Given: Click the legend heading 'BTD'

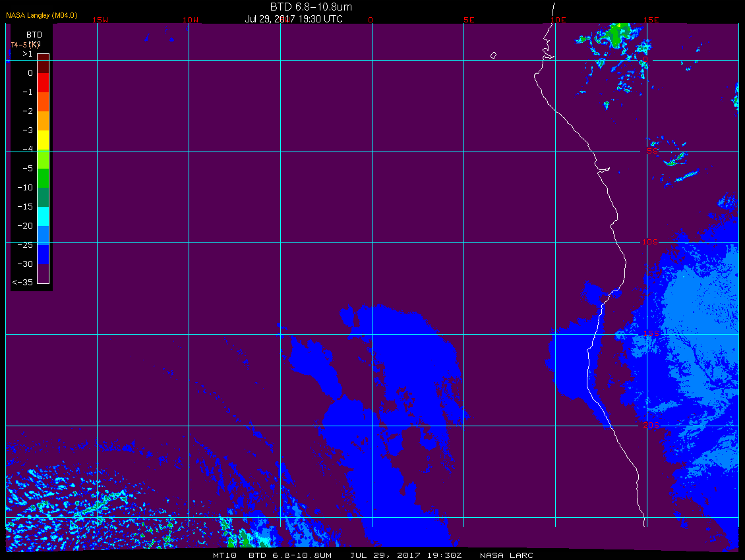Looking at the screenshot, I should [34, 35].
